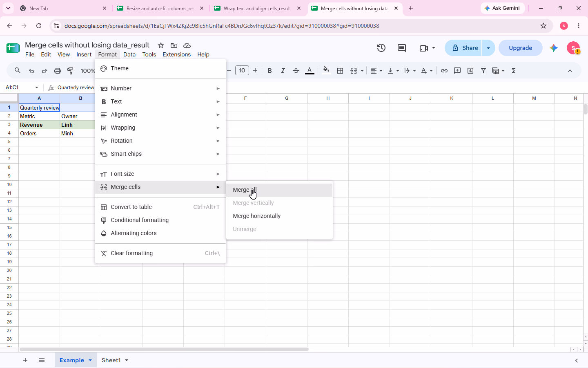Click the Share button
The height and width of the screenshot is (368, 588).
coord(463,48)
